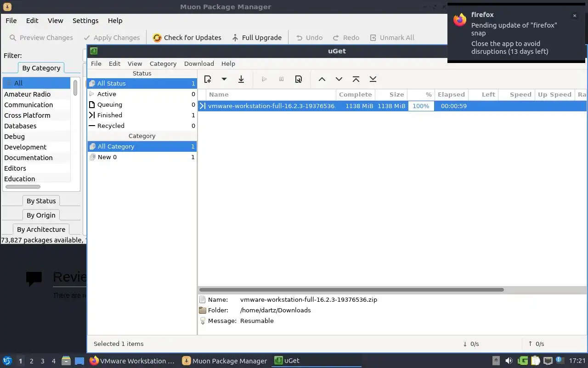The width and height of the screenshot is (588, 368).
Task: Sort by the Complete column header
Action: pyautogui.click(x=356, y=94)
